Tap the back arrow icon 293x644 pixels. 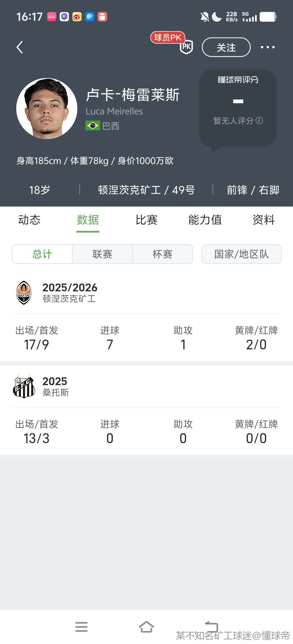(20, 47)
